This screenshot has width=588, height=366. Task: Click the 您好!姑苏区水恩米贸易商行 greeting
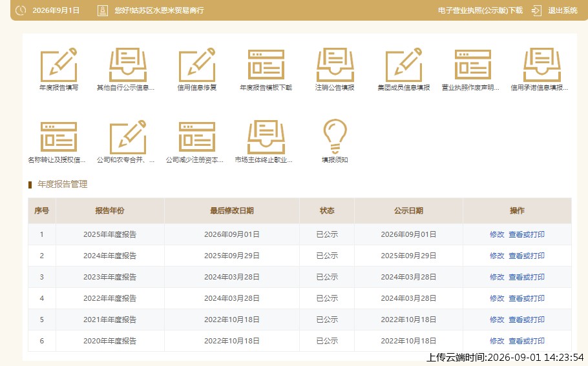(x=159, y=10)
